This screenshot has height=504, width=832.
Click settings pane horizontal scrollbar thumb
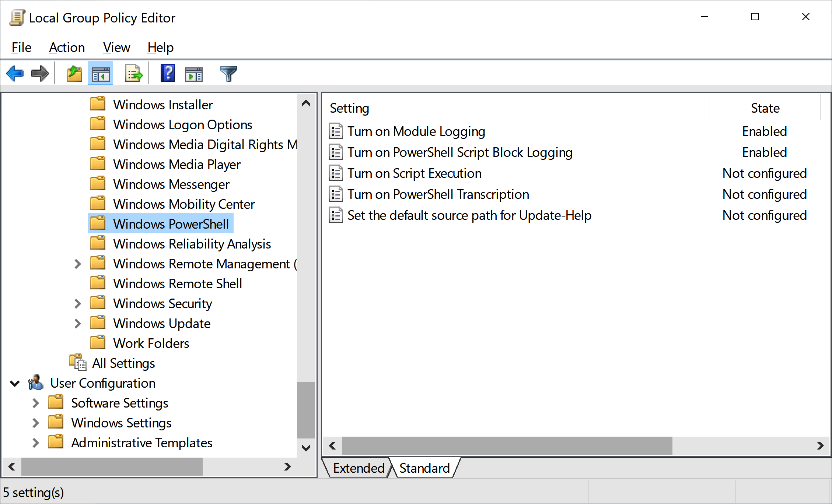(x=507, y=446)
